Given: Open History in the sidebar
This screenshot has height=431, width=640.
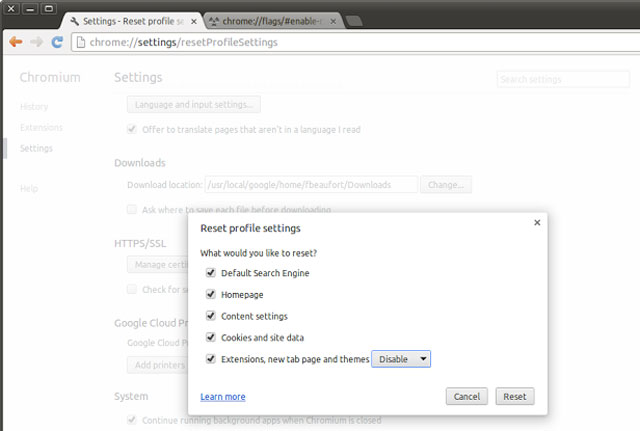Looking at the screenshot, I should 34,106.
